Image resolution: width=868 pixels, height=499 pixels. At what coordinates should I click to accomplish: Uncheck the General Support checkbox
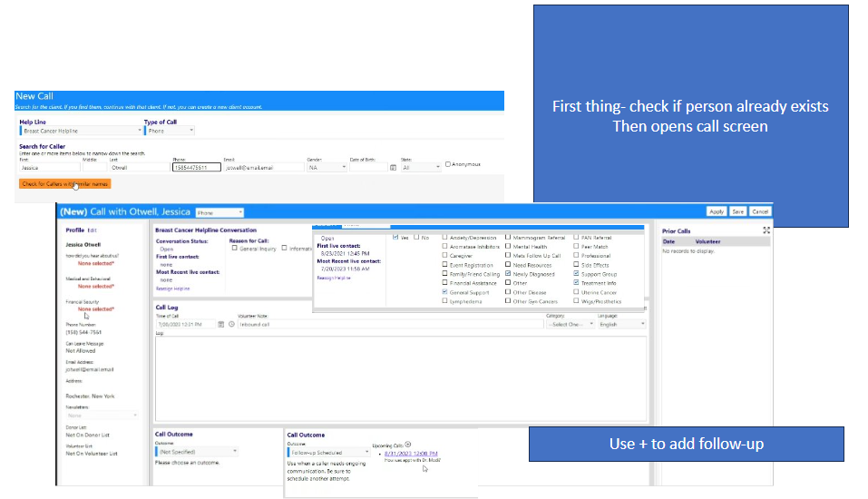[444, 292]
